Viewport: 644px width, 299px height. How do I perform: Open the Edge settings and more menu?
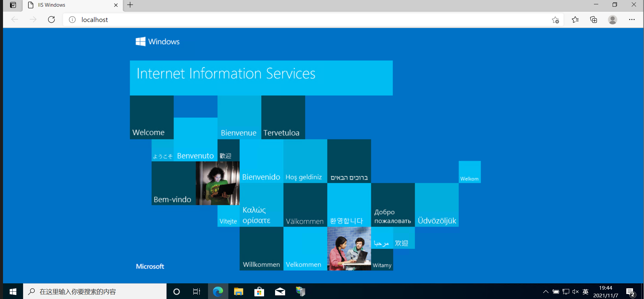pos(632,20)
